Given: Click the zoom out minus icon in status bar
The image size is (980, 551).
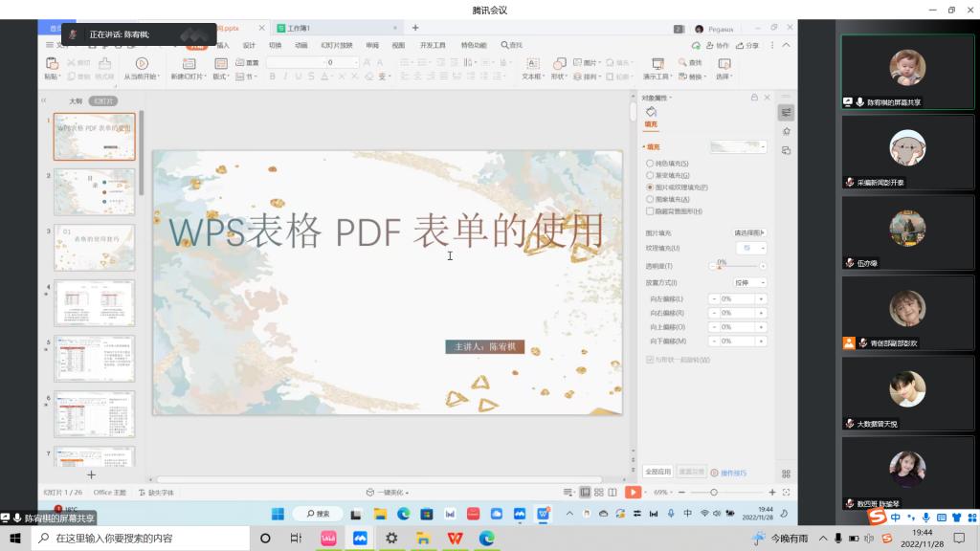Looking at the screenshot, I should click(x=681, y=493).
